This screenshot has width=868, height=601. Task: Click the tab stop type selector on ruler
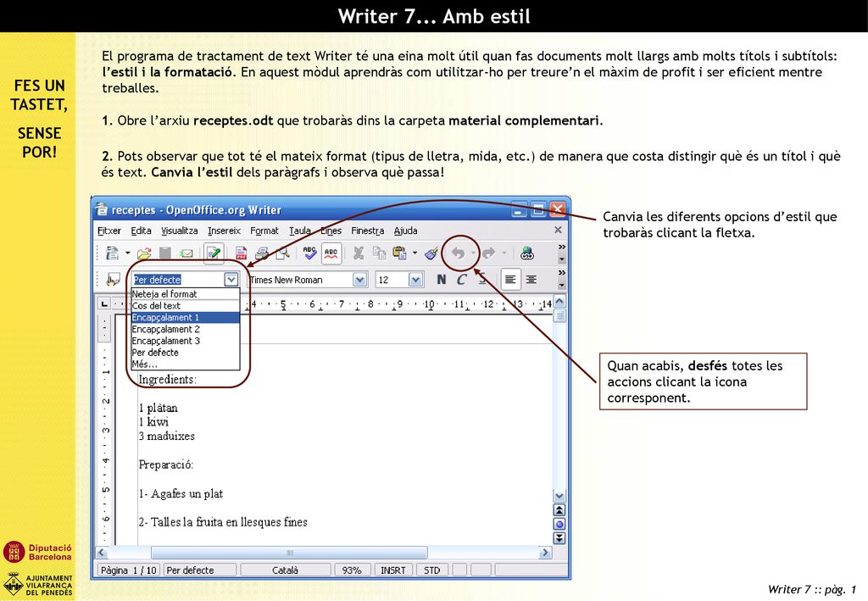click(x=104, y=303)
